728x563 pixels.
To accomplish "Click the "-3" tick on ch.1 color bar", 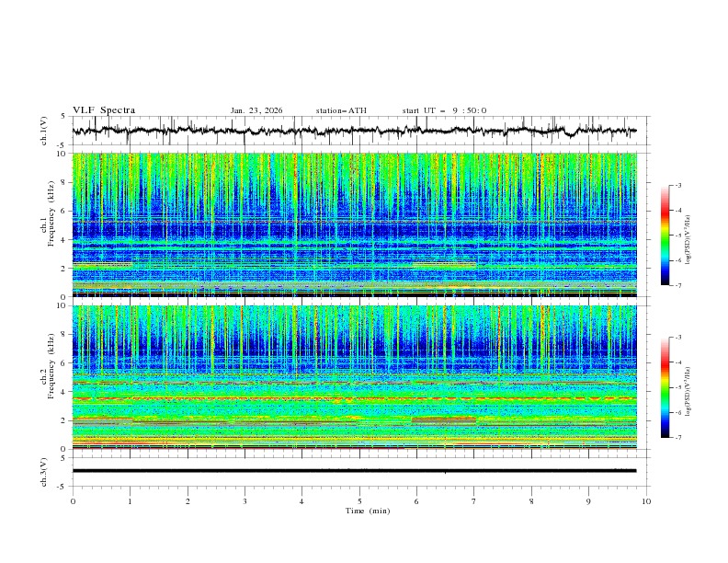I will 677,185.
